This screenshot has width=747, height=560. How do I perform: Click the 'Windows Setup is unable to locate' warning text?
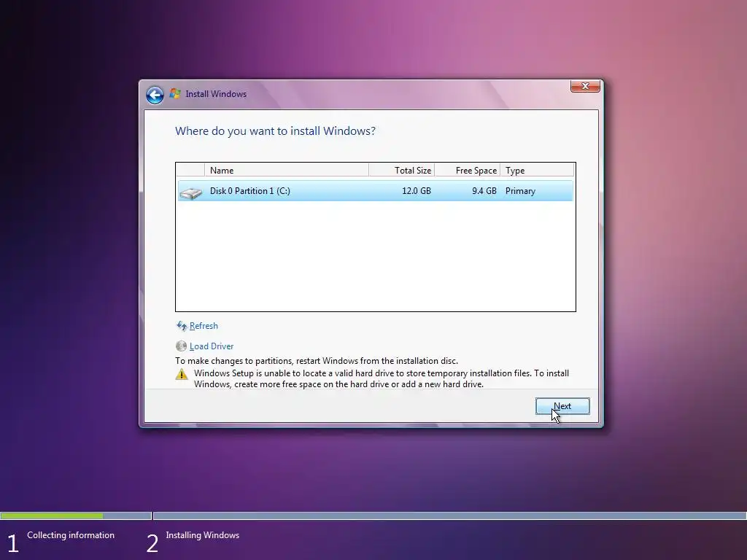click(381, 378)
